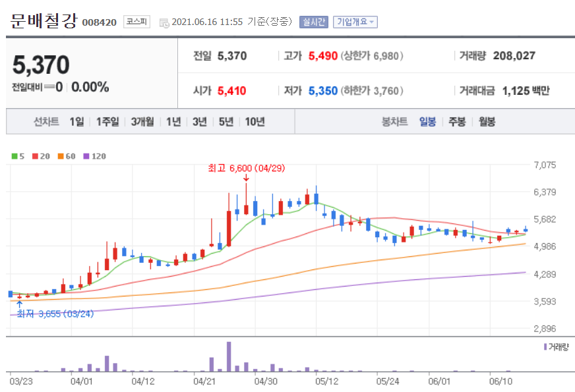Click the 실시간 real-time badge
575x392 pixels.
(313, 22)
